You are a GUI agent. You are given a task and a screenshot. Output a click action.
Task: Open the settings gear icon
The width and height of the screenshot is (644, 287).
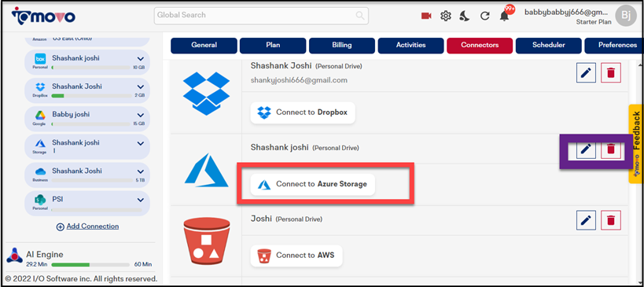tap(446, 16)
